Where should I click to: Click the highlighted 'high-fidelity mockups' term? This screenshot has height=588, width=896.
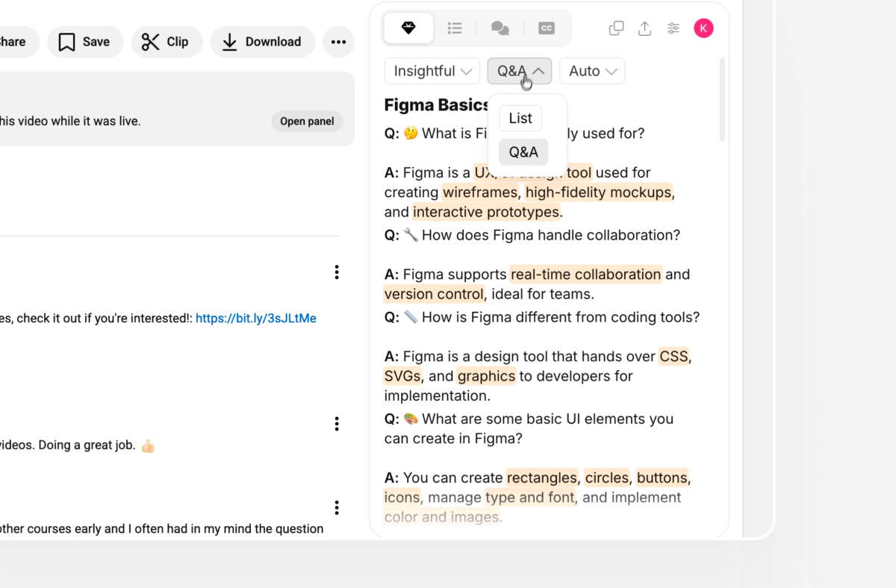click(598, 193)
